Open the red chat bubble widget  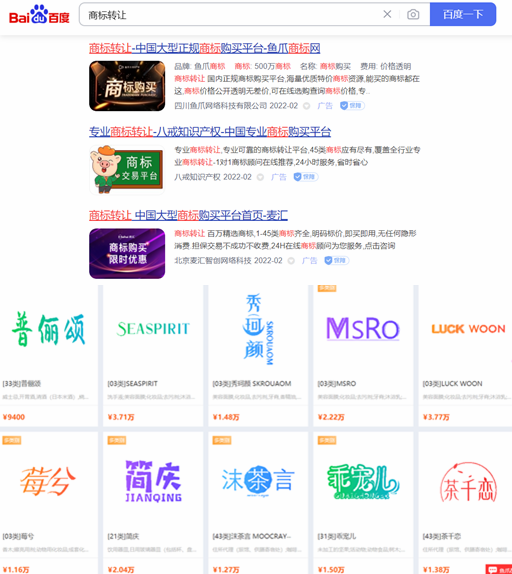pyautogui.click(x=498, y=569)
